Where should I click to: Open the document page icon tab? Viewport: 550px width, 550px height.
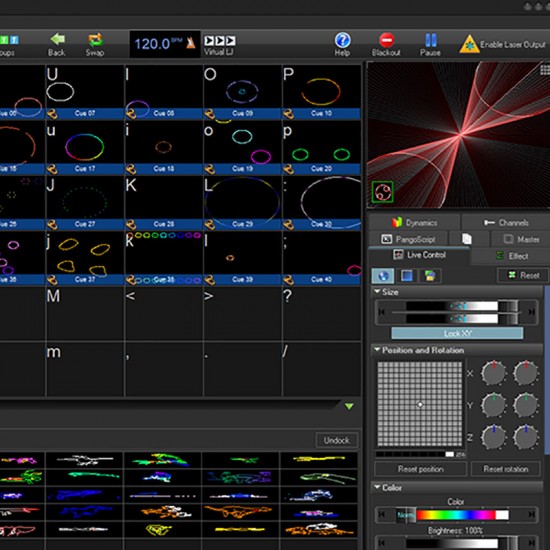click(467, 239)
